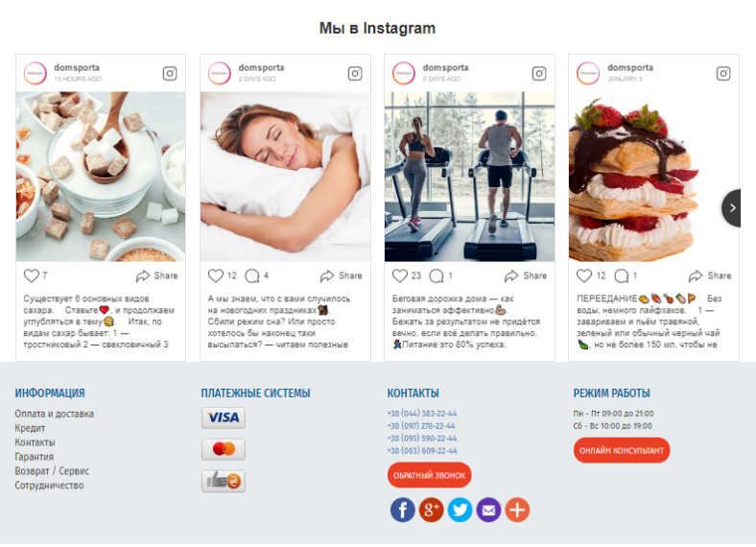This screenshot has width=756, height=547.
Task: Click Instagram logo on treadmill post
Action: tap(539, 73)
